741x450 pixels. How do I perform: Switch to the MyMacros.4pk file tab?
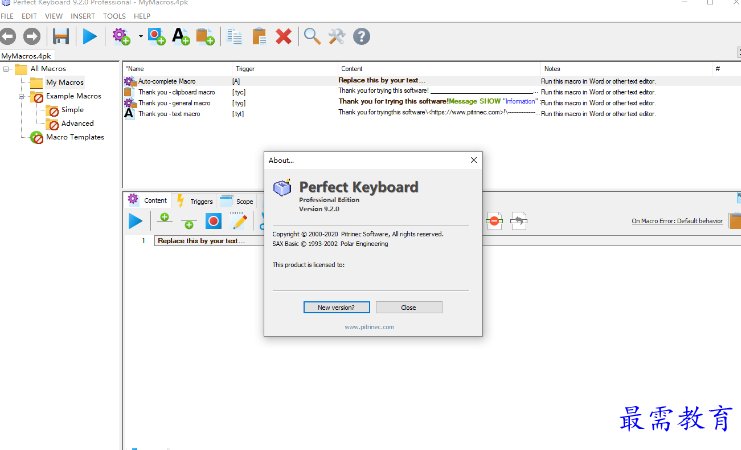tap(26, 56)
